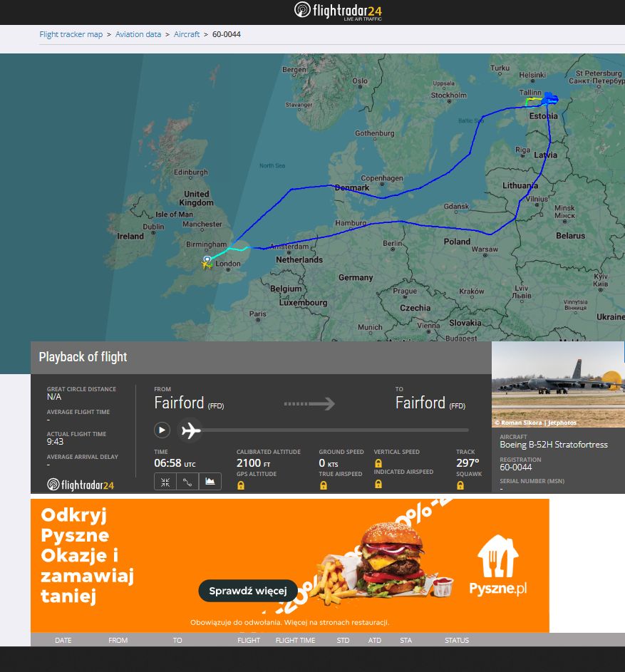Viewport: 625px width, 672px height.
Task: Click the DATE column header
Action: tap(63, 640)
